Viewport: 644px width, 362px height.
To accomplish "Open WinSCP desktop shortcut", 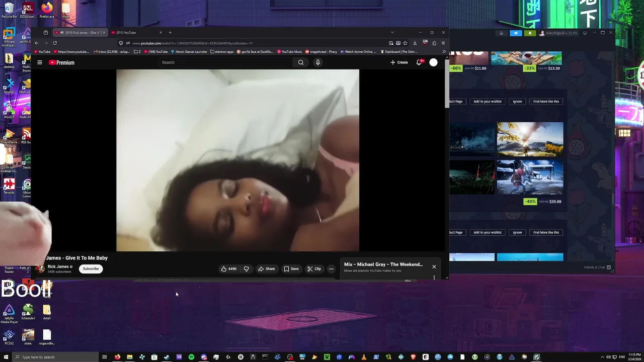I will (9, 110).
